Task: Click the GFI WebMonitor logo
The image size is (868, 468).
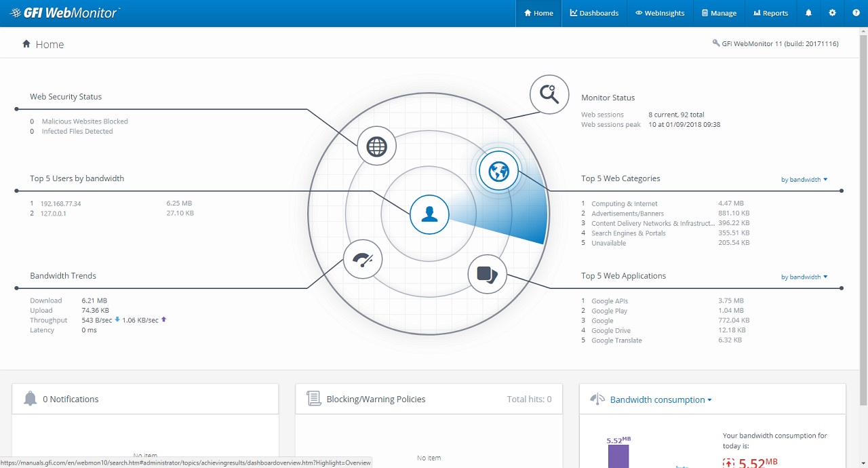Action: pos(65,13)
